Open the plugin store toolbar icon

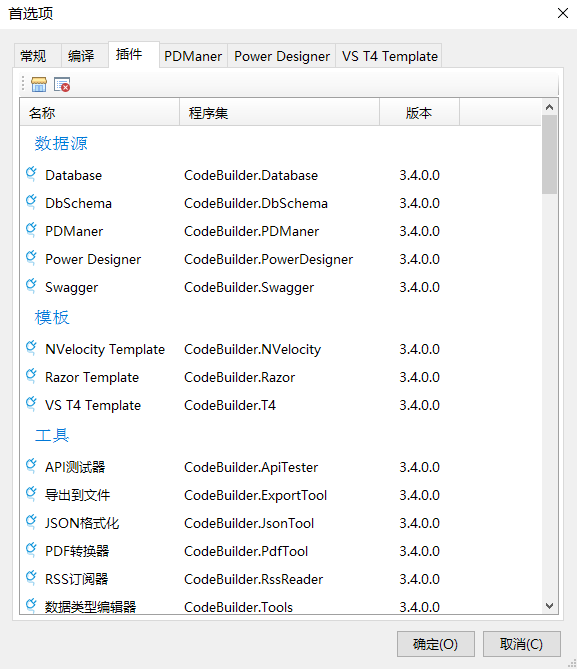click(39, 84)
